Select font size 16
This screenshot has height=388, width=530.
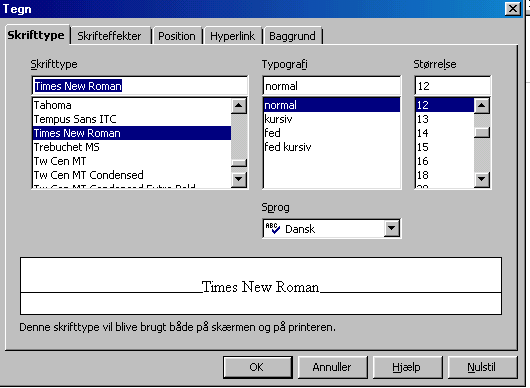(444, 161)
